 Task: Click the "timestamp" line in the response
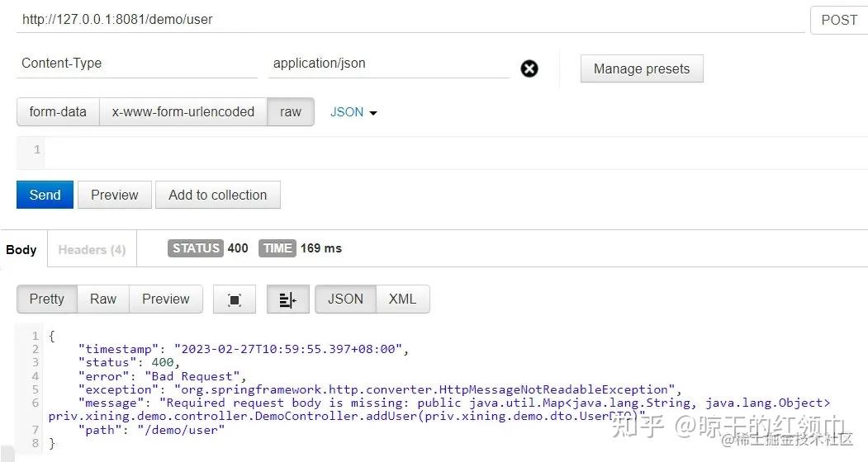(243, 349)
